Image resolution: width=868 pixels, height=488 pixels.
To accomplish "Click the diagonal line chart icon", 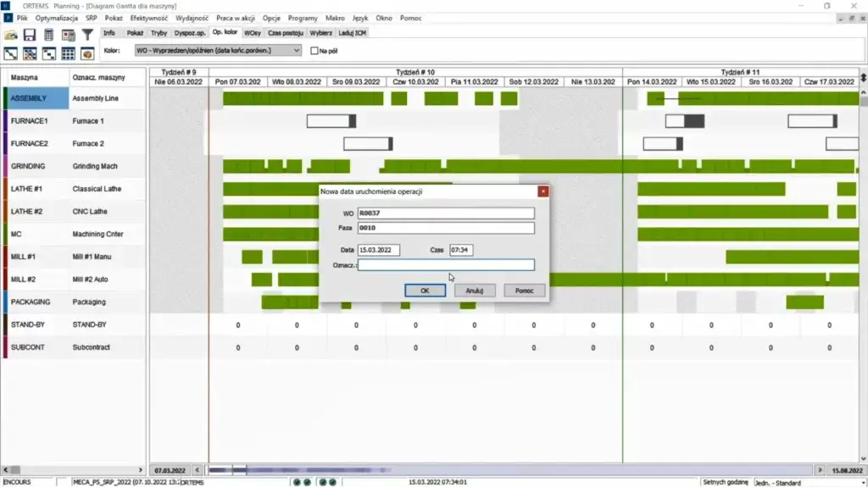I will click(11, 53).
